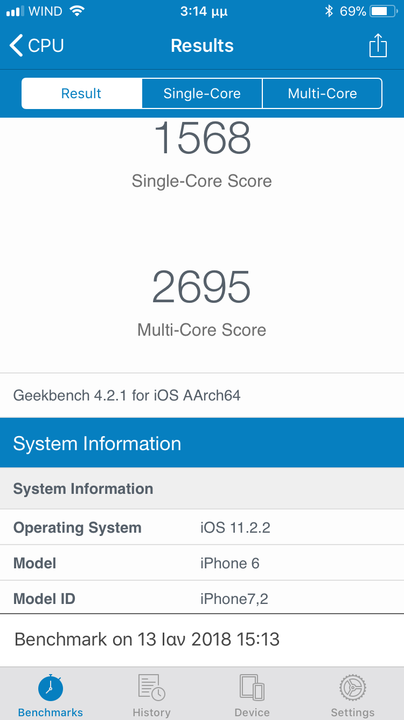Tap the Operating System iOS 11.2.2 row
This screenshot has width=404, height=720.
202,527
